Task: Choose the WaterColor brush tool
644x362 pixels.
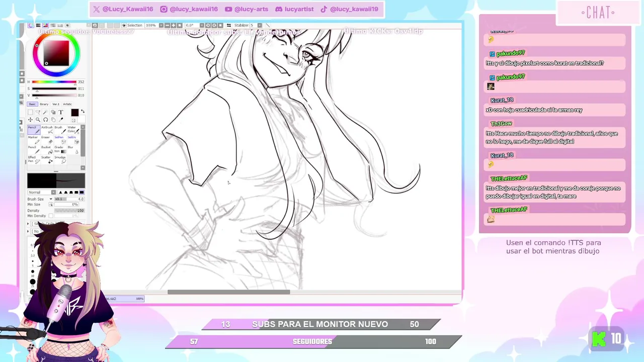Action: pyautogui.click(x=73, y=130)
